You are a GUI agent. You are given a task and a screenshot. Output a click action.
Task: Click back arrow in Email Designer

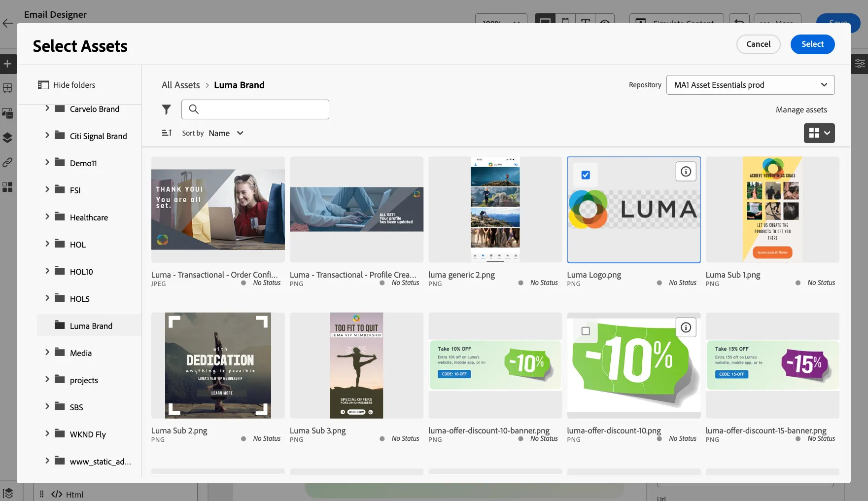pyautogui.click(x=8, y=23)
